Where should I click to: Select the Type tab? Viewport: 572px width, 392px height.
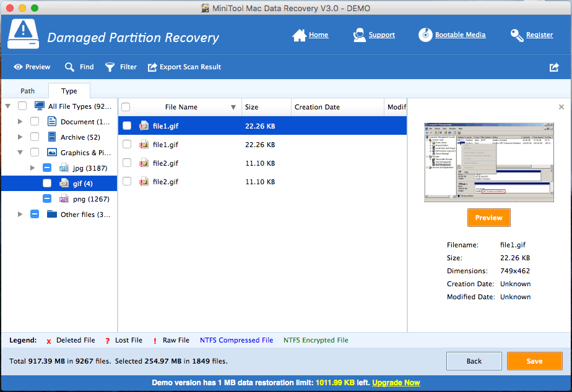click(69, 91)
